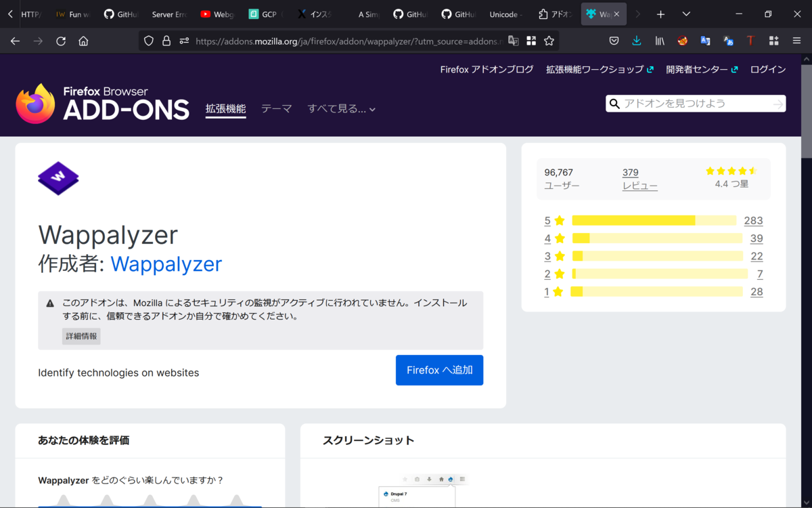Open the library bookmarks and history icon
The height and width of the screenshot is (508, 812).
pyautogui.click(x=660, y=41)
